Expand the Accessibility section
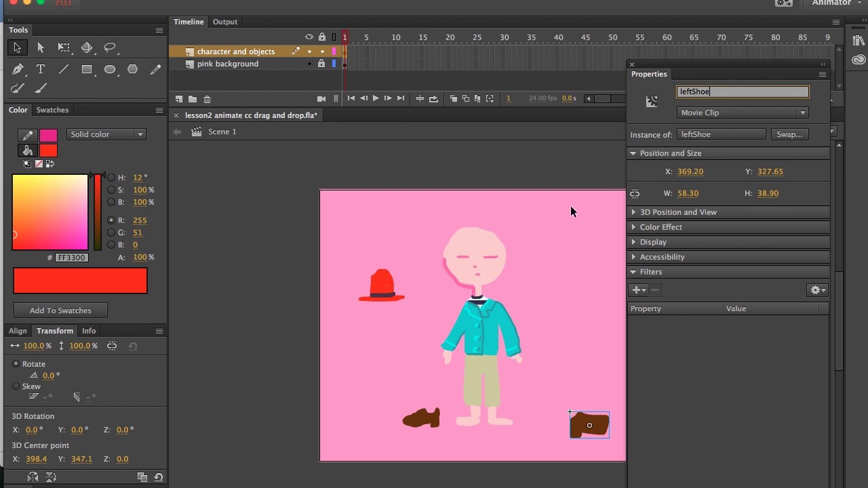This screenshot has width=868, height=488. pos(633,257)
